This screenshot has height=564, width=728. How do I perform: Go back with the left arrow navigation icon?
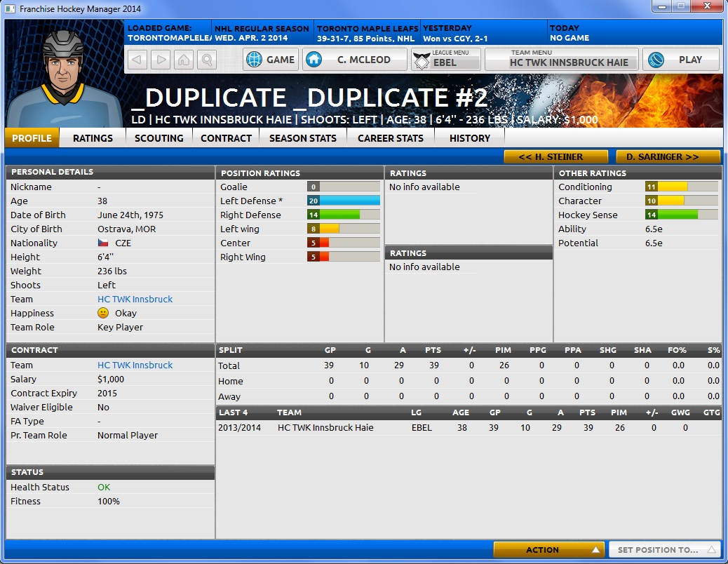click(x=137, y=60)
